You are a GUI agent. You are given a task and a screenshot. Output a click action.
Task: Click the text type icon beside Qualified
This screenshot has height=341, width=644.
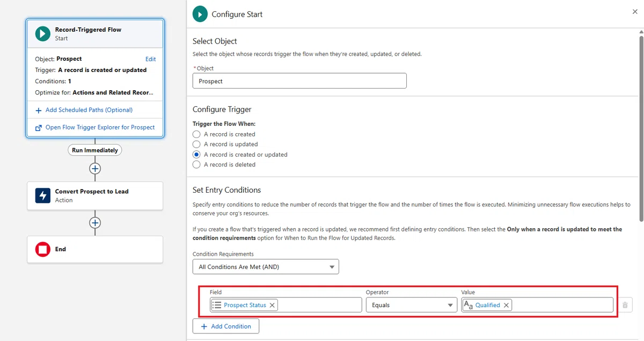(468, 305)
